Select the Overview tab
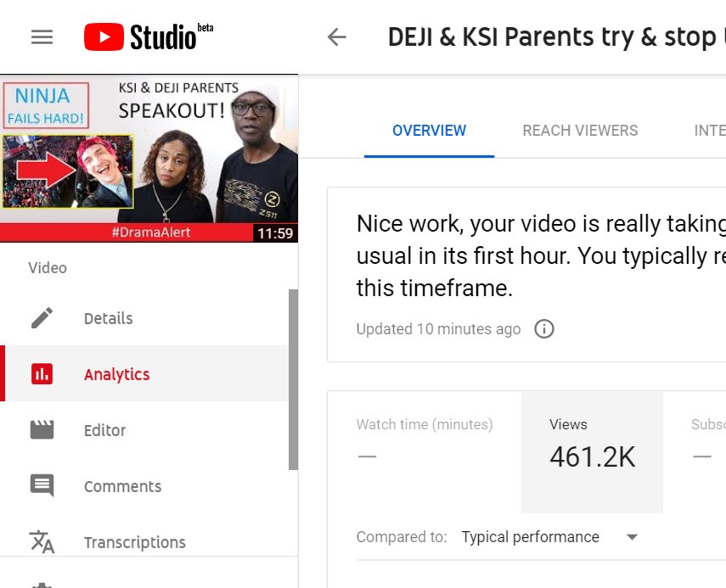Viewport: 726px width, 588px height. [429, 131]
